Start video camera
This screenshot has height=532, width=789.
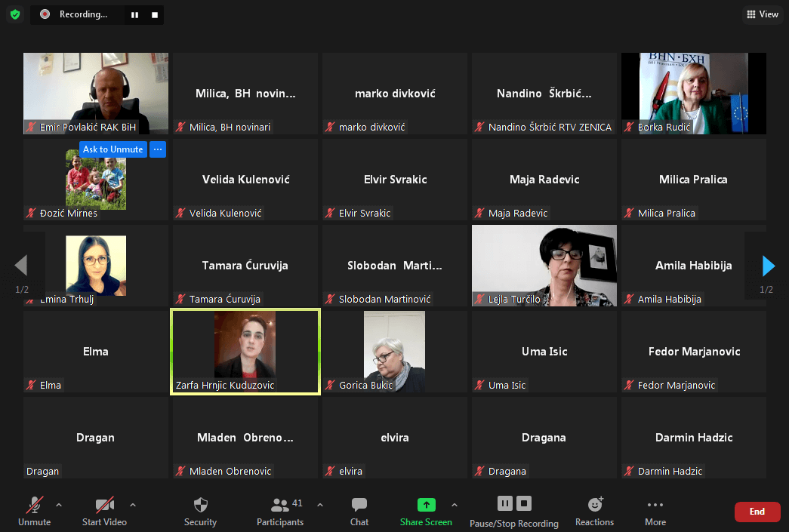pos(104,510)
